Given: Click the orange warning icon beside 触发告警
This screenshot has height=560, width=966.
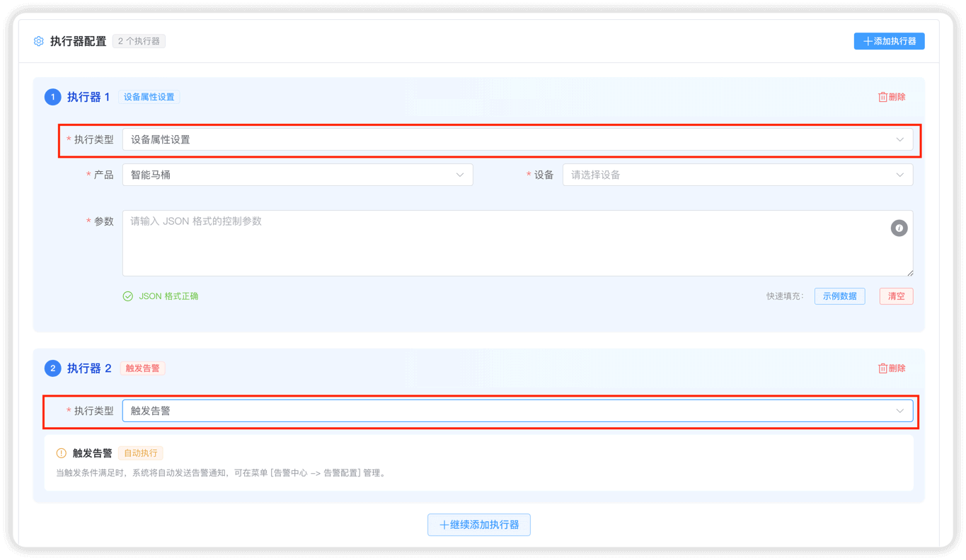Looking at the screenshot, I should pyautogui.click(x=62, y=453).
